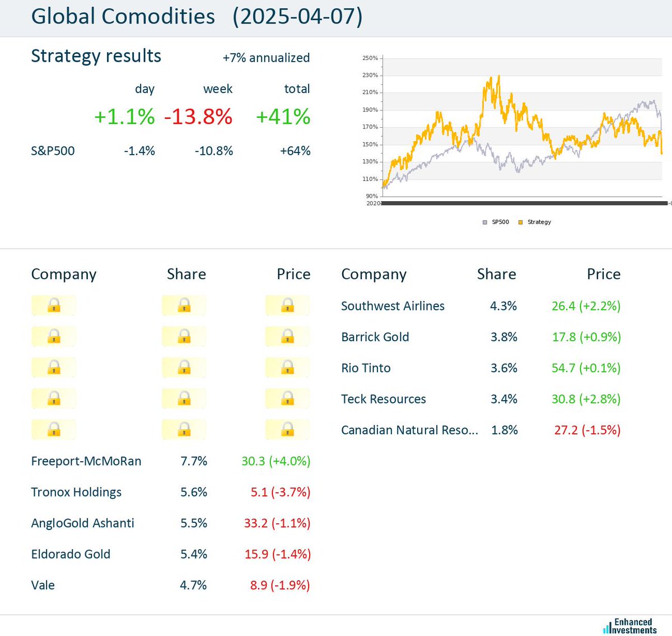Click the S&P500 total value +64%
Viewport: 672px width, 636px height.
pyautogui.click(x=295, y=151)
